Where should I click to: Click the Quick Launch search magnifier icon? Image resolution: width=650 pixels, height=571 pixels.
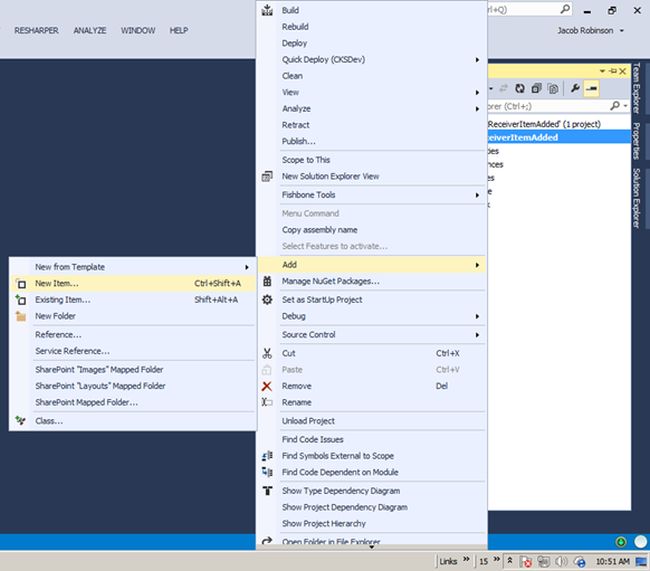click(x=565, y=9)
